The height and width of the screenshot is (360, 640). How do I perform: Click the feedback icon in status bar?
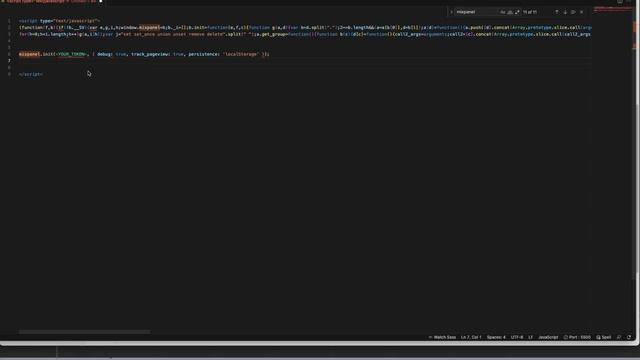[619, 338]
